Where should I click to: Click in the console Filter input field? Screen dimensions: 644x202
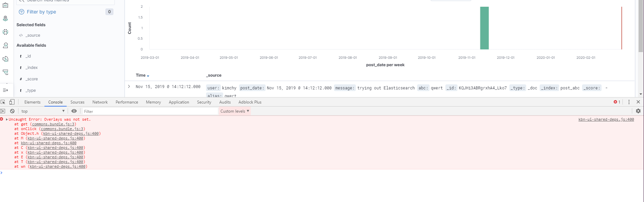(x=150, y=111)
